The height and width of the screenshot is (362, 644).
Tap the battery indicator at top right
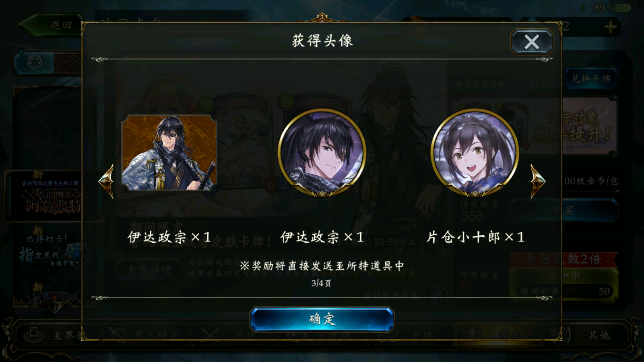tap(622, 8)
